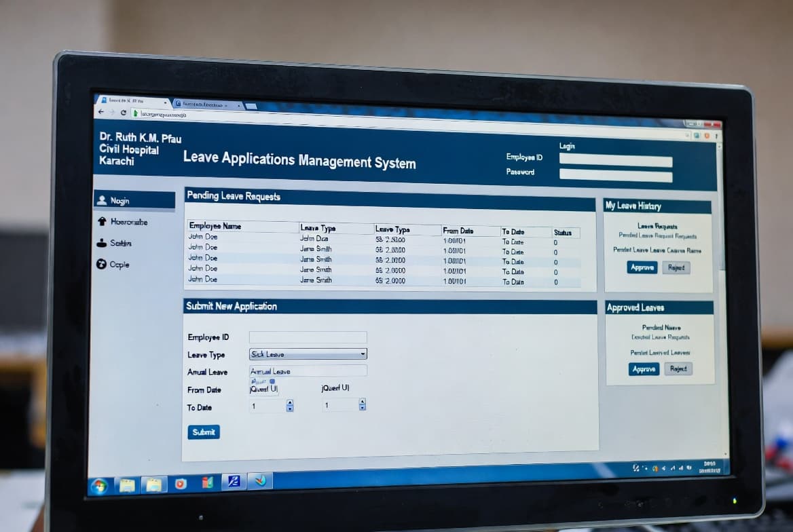Image resolution: width=793 pixels, height=532 pixels.
Task: Open the colorful bird icon in taskbar
Action: 260,480
